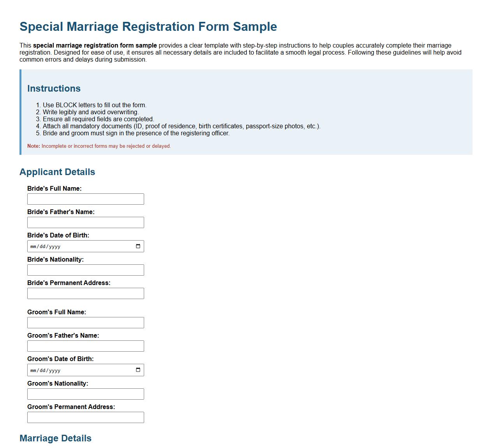The image size is (492, 448).
Task: Click the bolded special marriage registration form sample text
Action: click(x=95, y=45)
